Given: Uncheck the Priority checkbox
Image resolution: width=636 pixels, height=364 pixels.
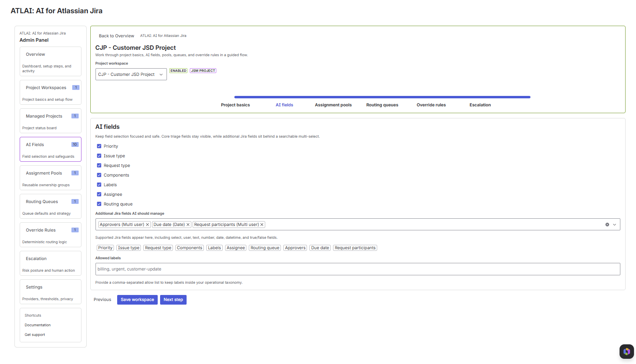Looking at the screenshot, I should [99, 146].
